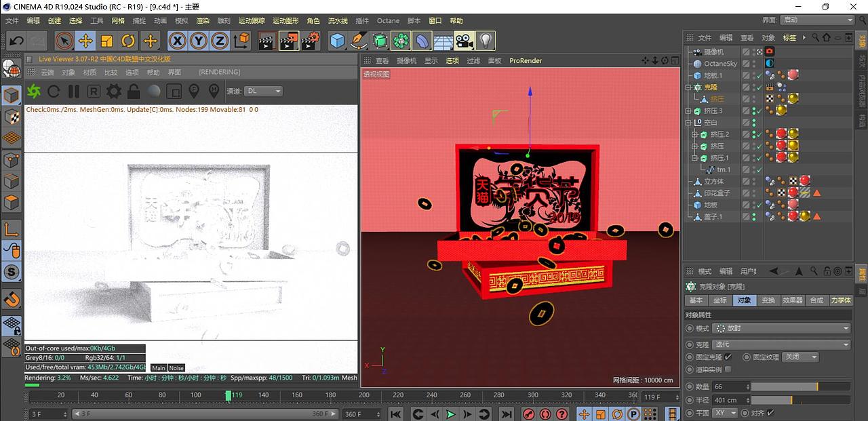Activate the Rotate tool icon
Screen dimensions: 868x421
[x=129, y=41]
